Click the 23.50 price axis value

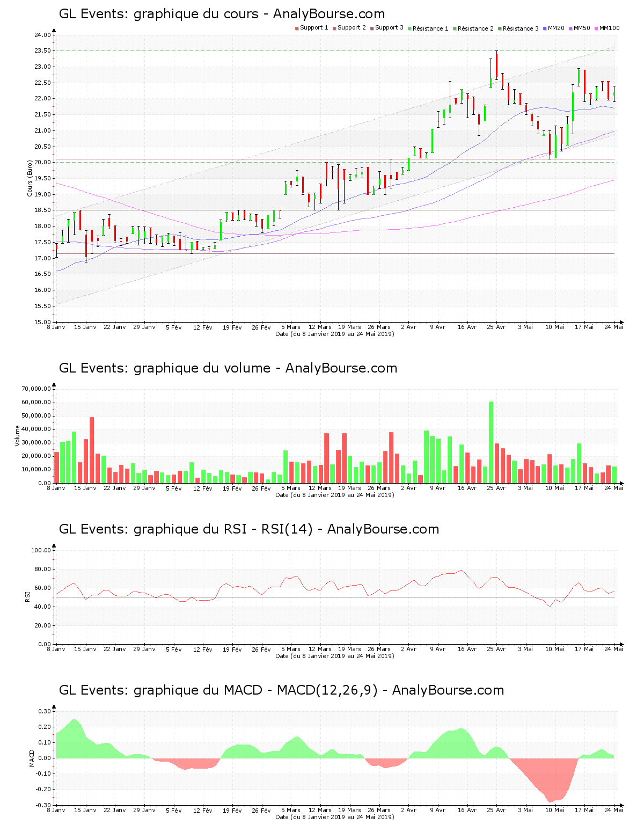(x=42, y=51)
